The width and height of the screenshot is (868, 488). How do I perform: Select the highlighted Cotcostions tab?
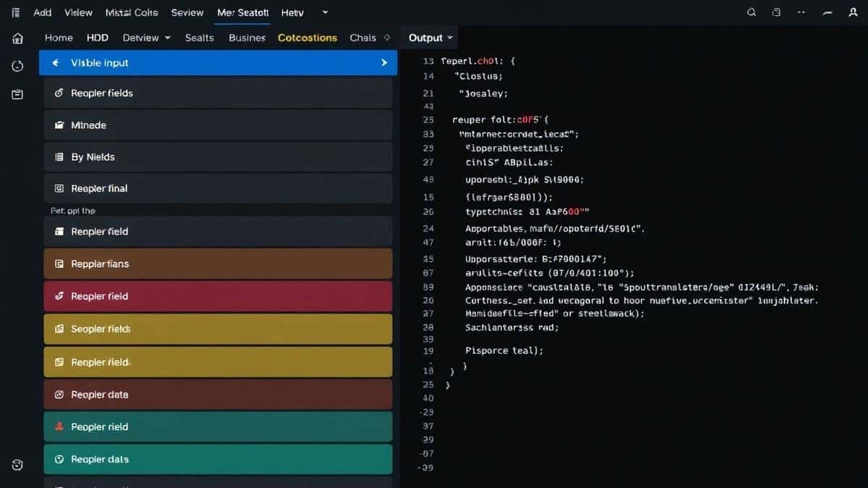click(x=307, y=38)
